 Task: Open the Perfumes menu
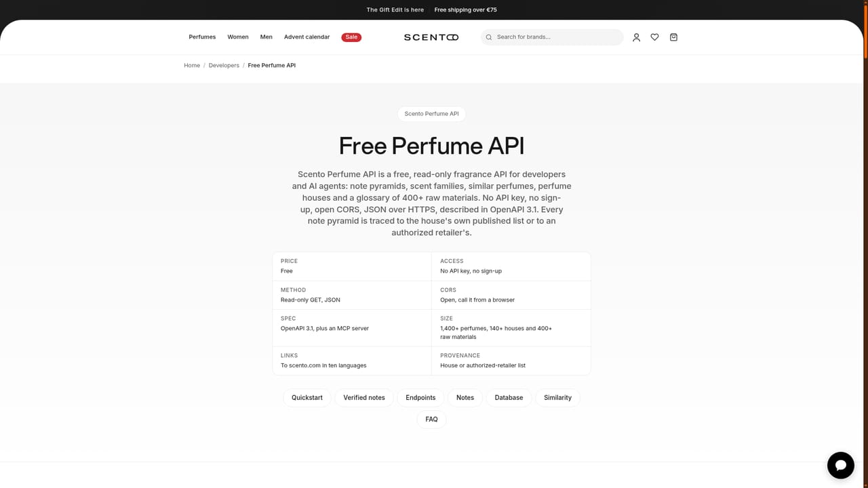coord(202,37)
